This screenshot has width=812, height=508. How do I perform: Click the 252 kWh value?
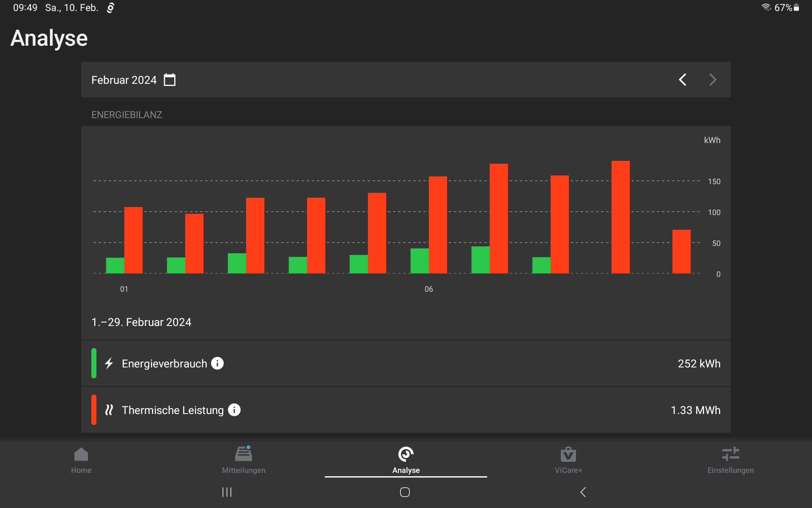699,364
